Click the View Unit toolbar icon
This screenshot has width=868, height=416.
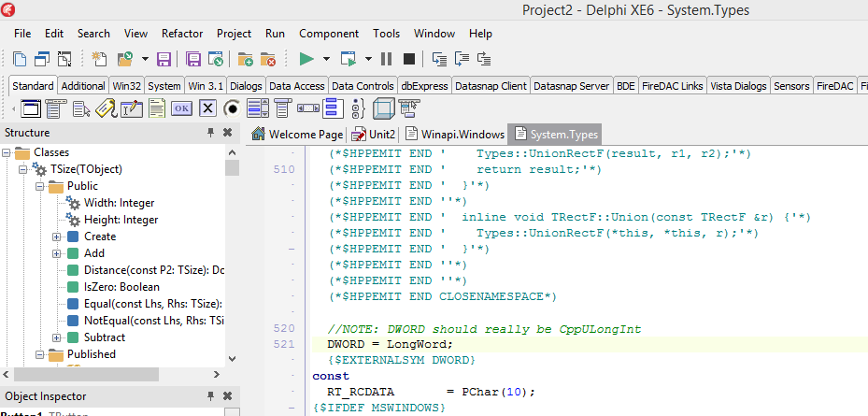[x=20, y=59]
